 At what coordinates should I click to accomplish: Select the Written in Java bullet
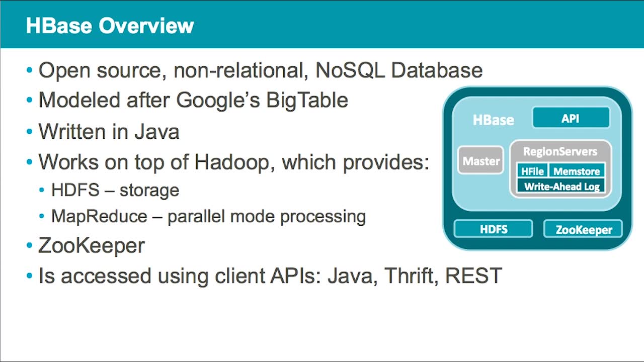pos(109,131)
